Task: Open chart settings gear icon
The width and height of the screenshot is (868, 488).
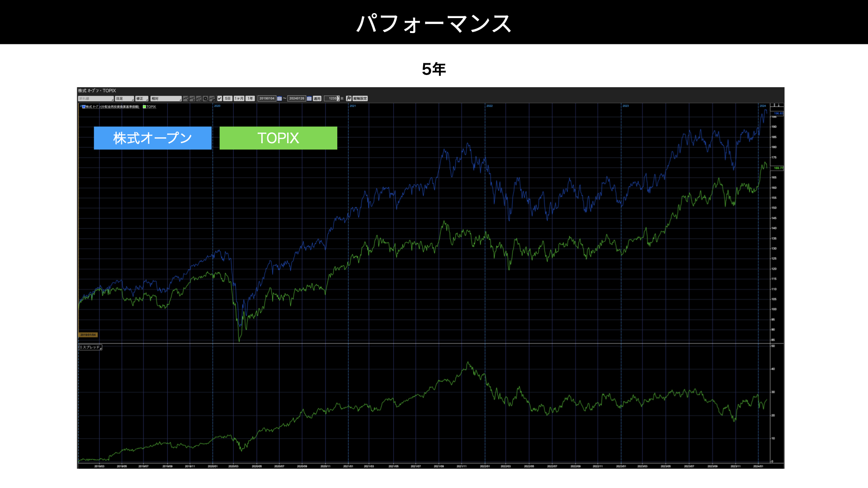Action: (205, 99)
